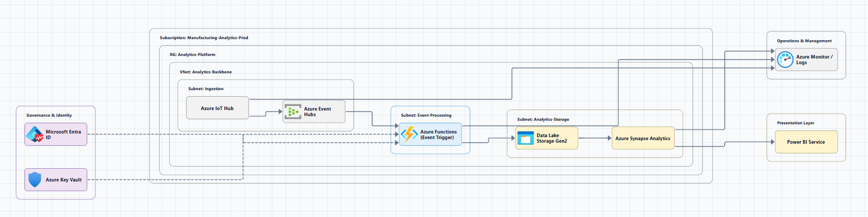This screenshot has width=868, height=217.
Task: Select the 'VNet: Analytics-Backbone' title
Action: coord(206,72)
